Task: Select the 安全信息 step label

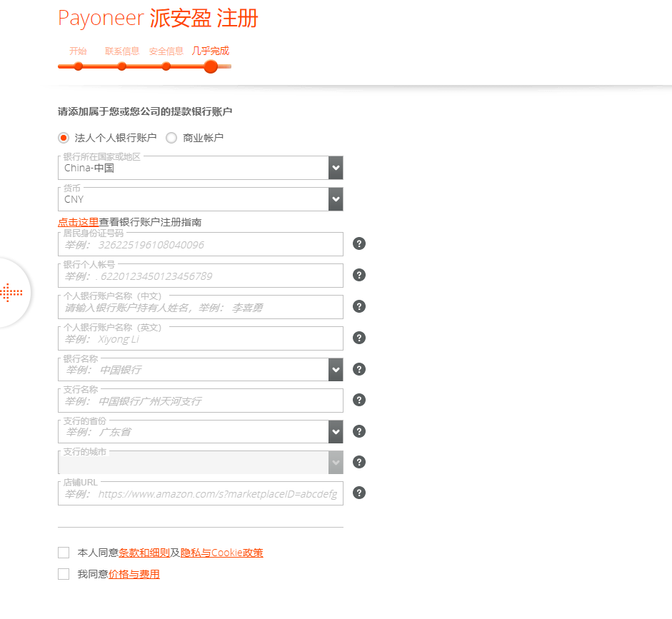Action: [166, 51]
